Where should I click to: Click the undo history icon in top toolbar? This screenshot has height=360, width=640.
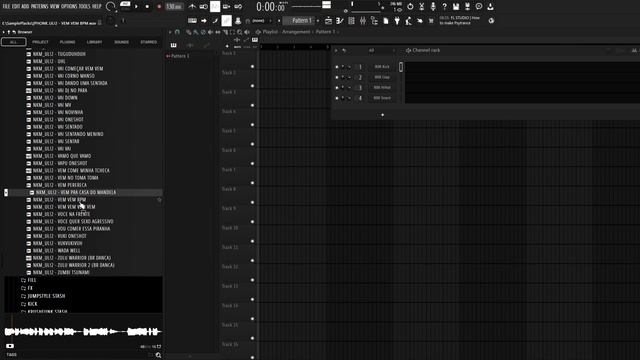point(410,7)
